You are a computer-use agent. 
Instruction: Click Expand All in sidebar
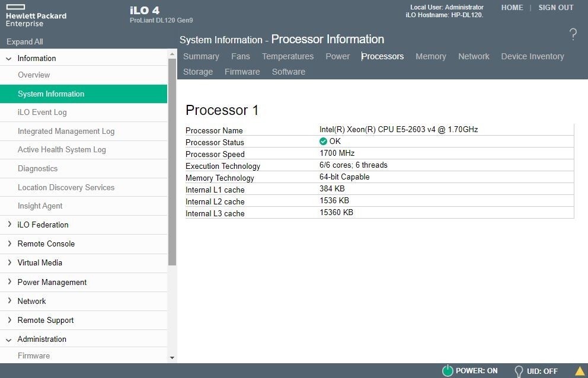[x=25, y=41]
